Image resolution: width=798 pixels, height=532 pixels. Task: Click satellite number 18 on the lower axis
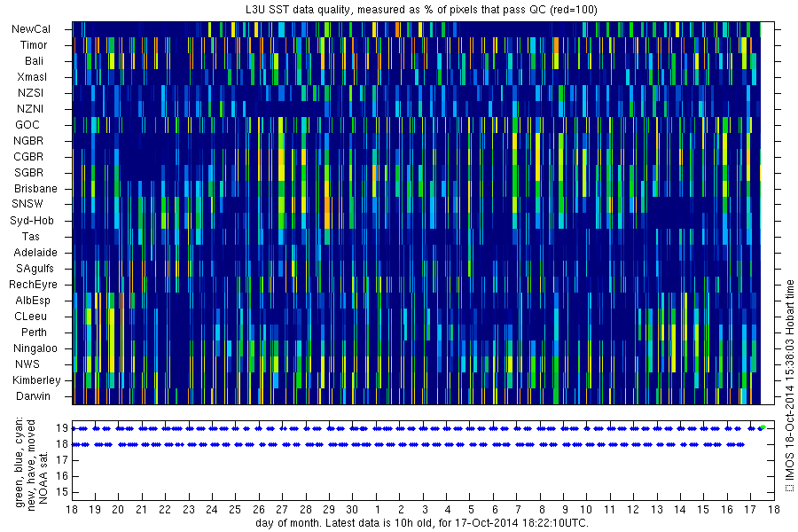pyautogui.click(x=62, y=444)
